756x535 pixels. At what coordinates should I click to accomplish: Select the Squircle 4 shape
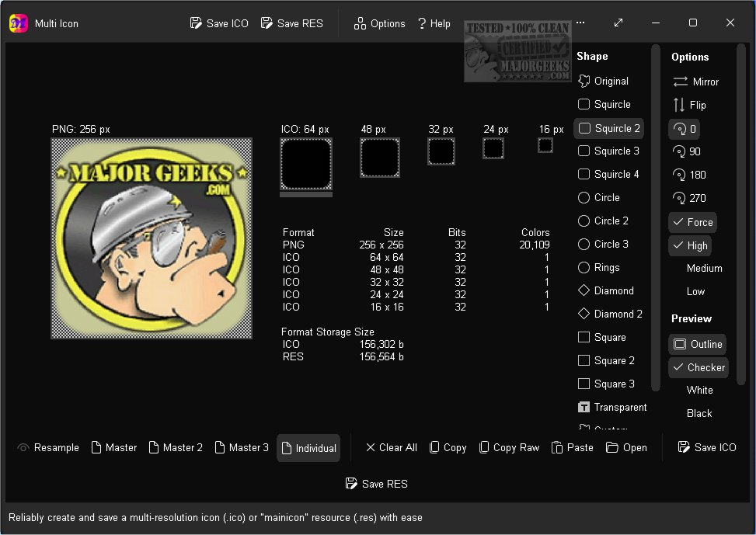608,174
